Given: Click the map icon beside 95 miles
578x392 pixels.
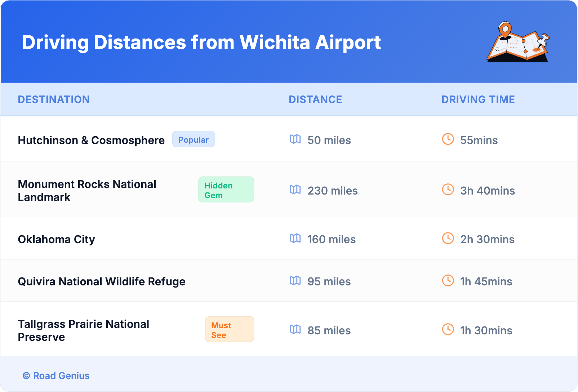Looking at the screenshot, I should tap(295, 280).
